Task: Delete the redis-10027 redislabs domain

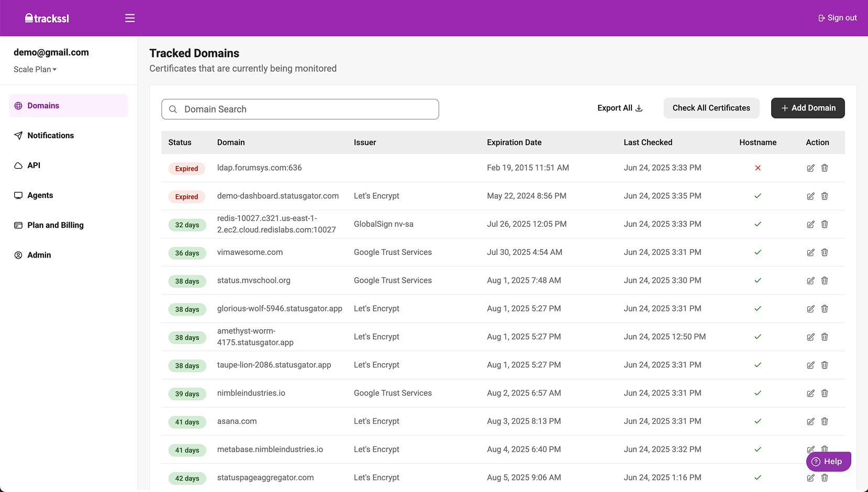Action: coord(825,225)
